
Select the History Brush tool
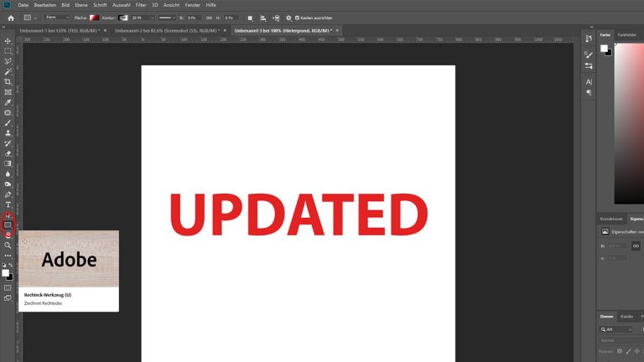point(8,143)
